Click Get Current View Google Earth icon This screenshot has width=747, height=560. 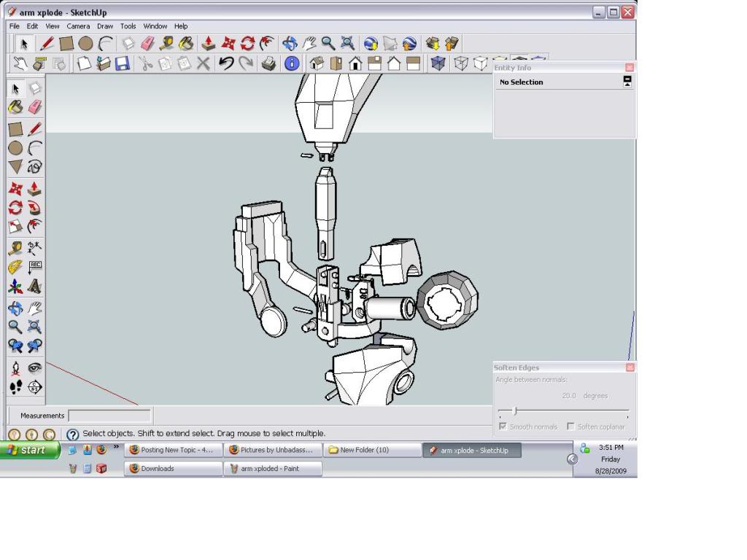click(371, 43)
